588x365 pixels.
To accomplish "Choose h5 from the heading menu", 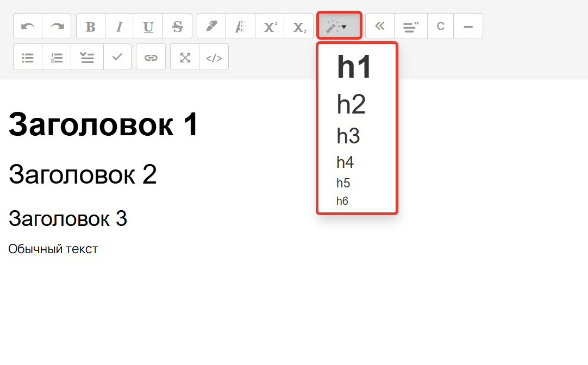I will (343, 183).
